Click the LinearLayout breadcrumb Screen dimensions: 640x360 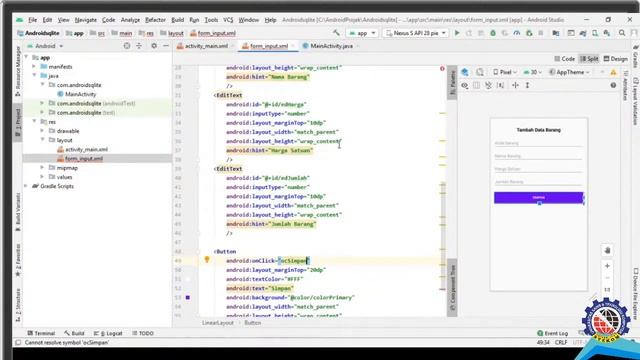click(x=218, y=323)
